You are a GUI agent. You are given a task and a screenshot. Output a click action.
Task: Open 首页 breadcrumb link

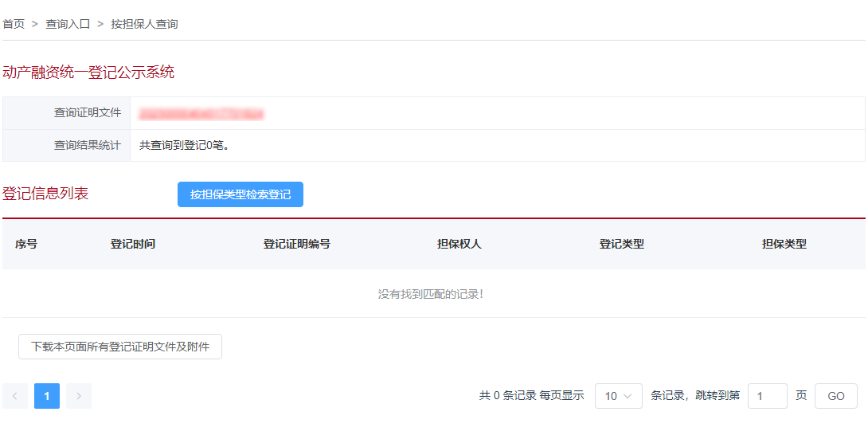[x=14, y=24]
